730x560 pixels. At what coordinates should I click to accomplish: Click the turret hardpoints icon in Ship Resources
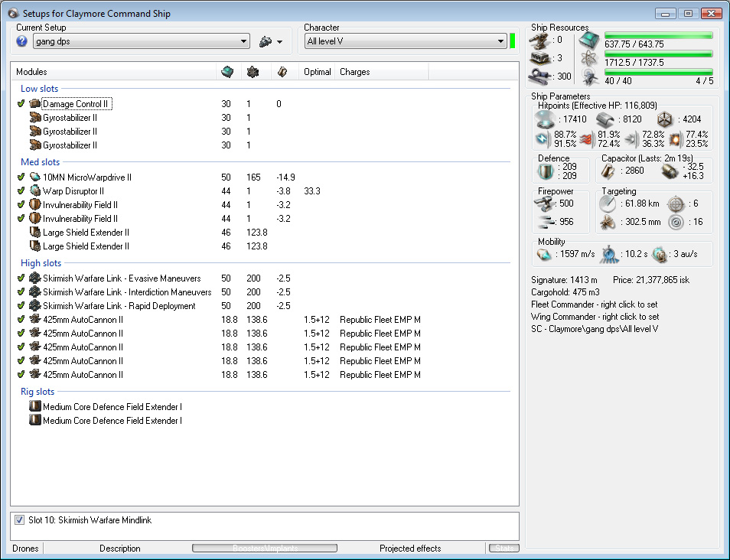(539, 41)
